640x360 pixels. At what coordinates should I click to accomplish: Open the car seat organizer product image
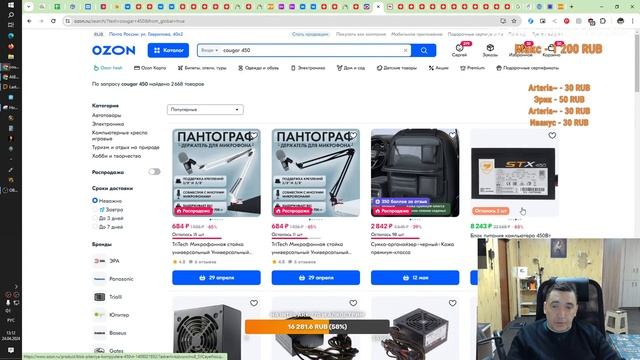415,173
